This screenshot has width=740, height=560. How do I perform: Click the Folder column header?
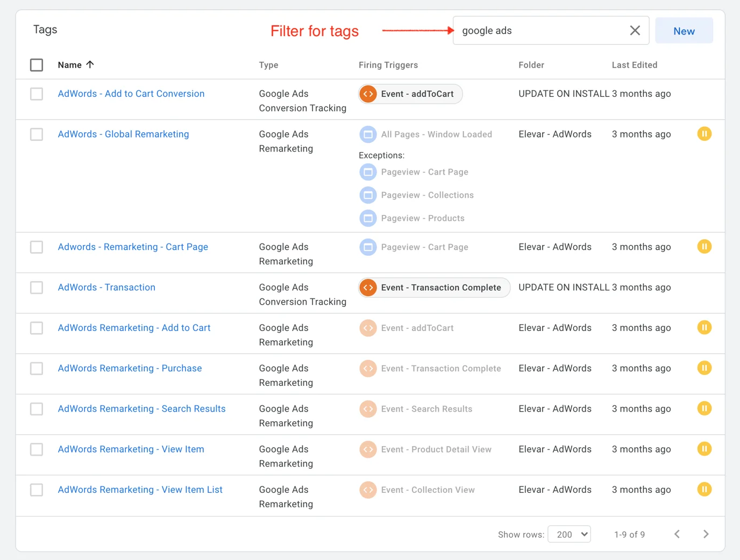click(531, 65)
